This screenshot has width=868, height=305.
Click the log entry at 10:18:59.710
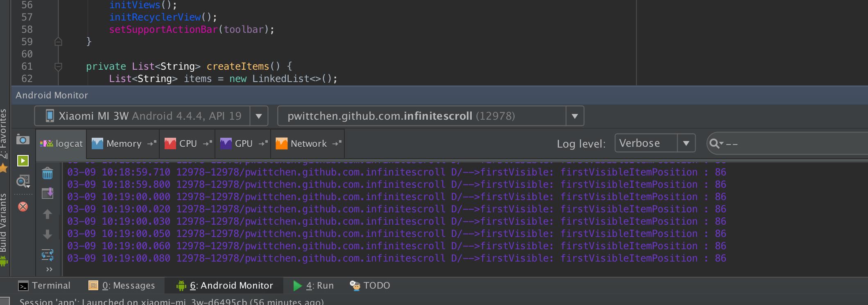pos(397,172)
